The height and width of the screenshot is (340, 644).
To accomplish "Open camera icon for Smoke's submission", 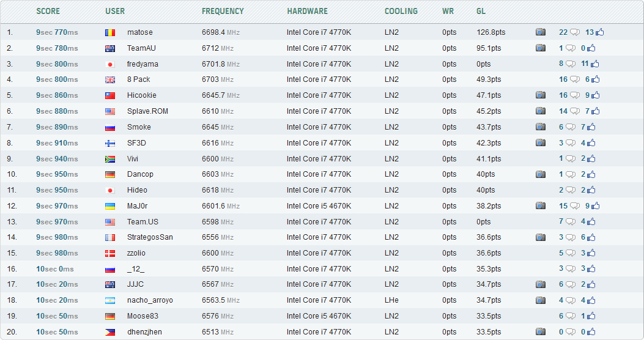I will (541, 127).
